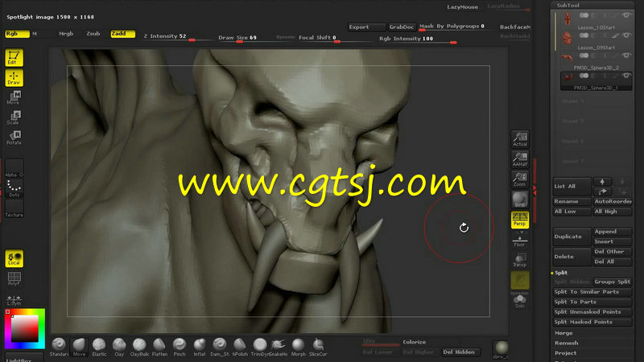Enable Mrgb paint mode
This screenshot has height=362, width=644.
click(66, 34)
